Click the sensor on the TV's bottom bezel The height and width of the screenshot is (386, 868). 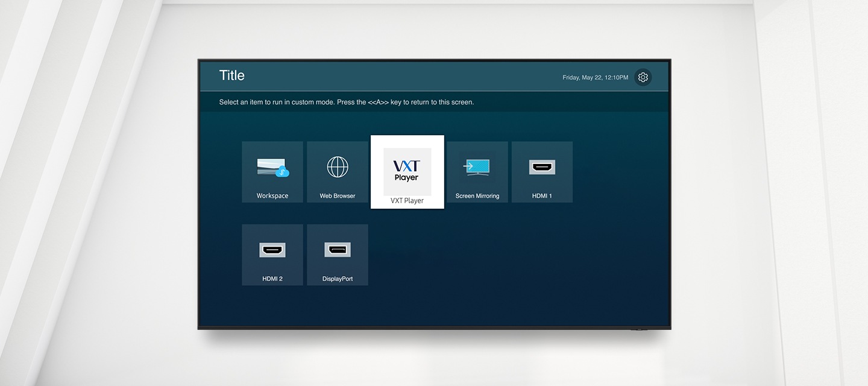[639, 329]
